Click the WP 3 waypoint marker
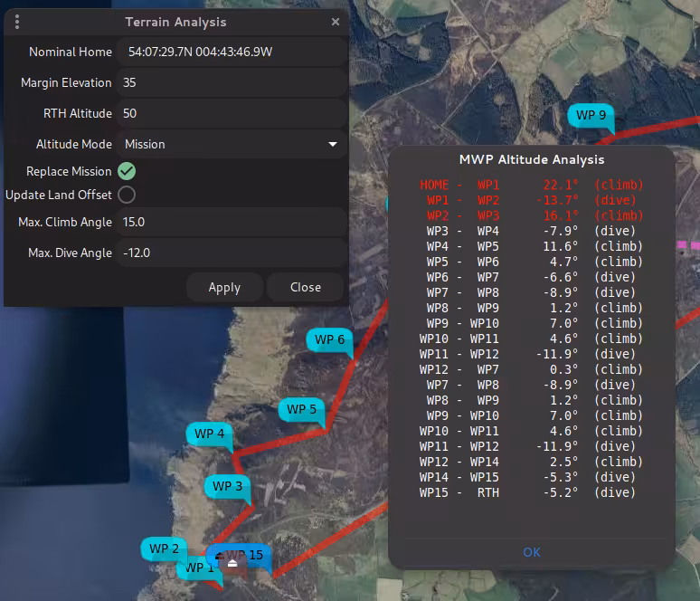 point(227,487)
